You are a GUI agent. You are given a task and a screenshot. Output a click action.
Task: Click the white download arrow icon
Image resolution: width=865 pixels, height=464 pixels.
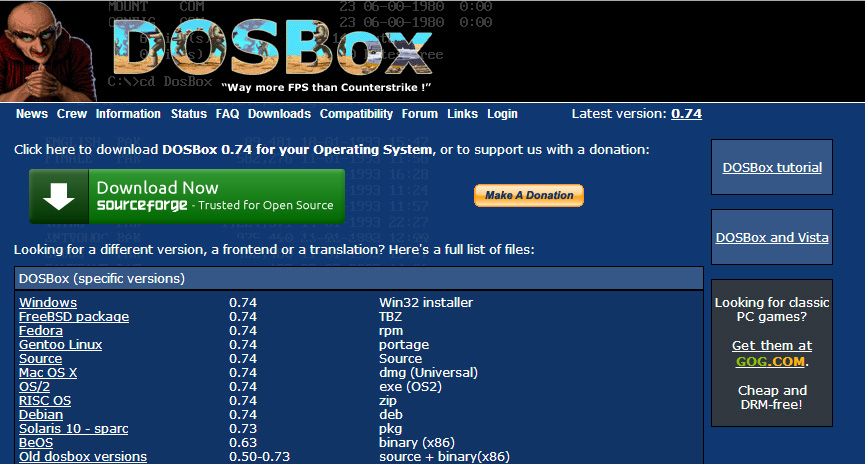pos(58,196)
